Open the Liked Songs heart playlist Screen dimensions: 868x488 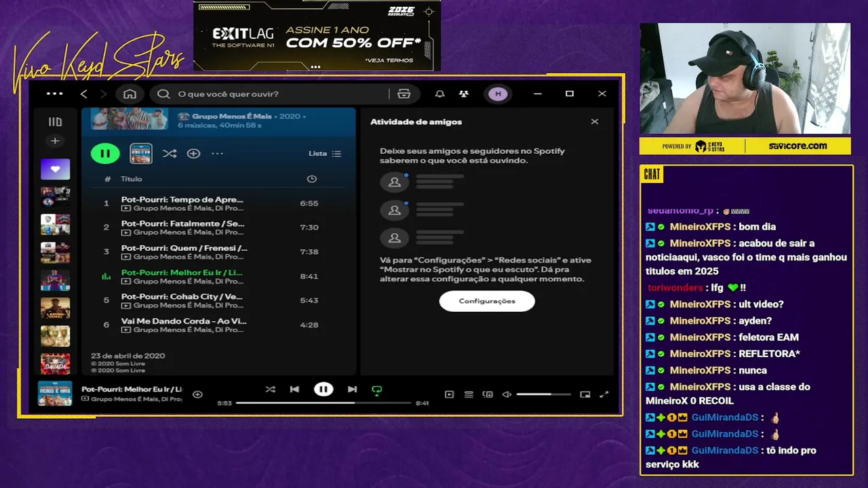[x=55, y=169]
